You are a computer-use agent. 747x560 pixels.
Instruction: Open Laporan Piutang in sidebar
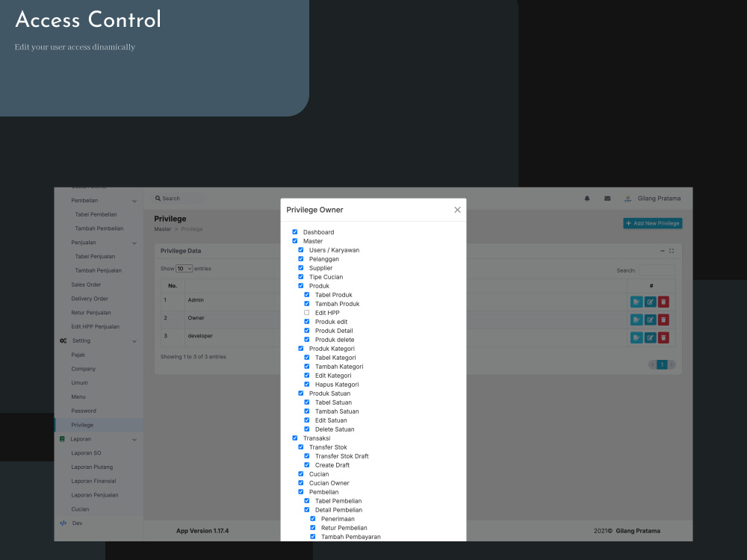tap(92, 467)
